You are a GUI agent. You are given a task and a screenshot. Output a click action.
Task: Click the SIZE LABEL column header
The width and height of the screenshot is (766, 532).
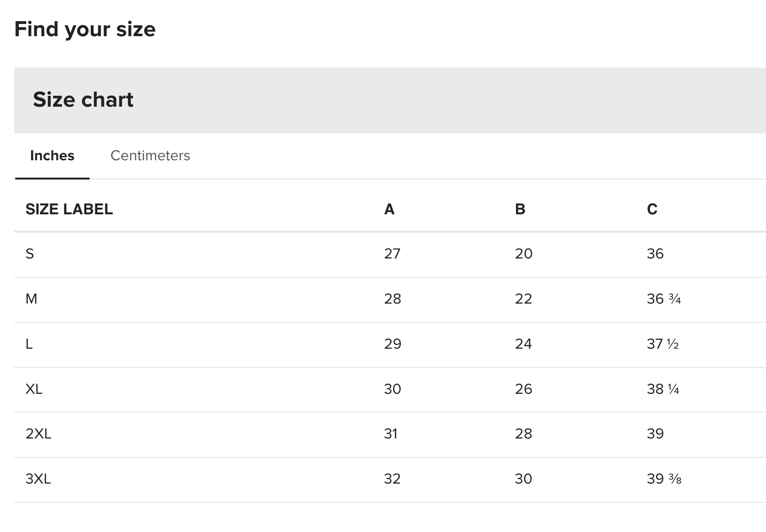coord(69,209)
